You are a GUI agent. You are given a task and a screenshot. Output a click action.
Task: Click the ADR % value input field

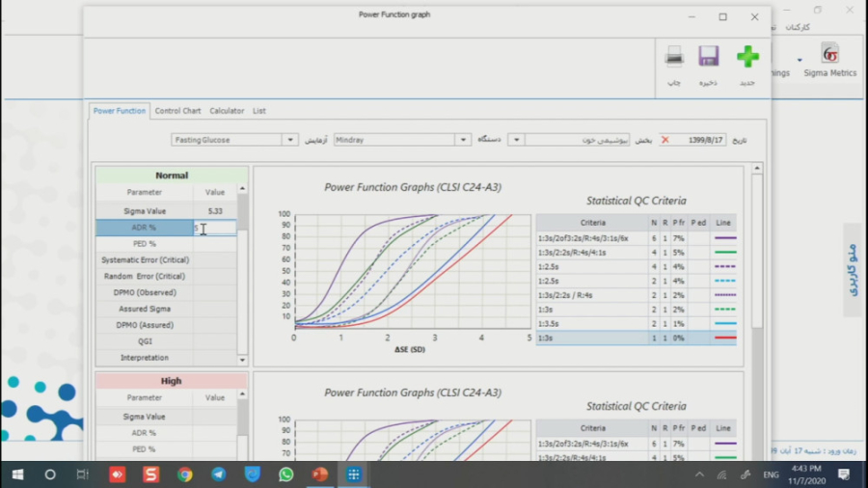tap(215, 228)
